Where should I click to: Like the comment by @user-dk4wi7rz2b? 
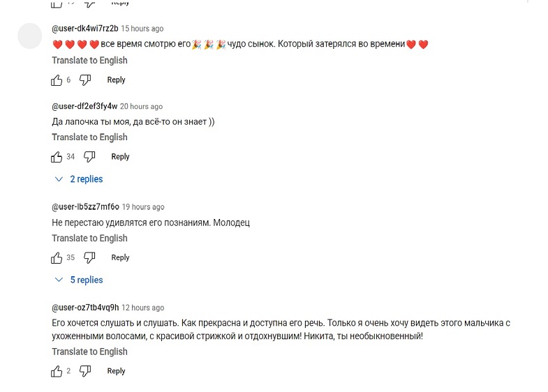point(57,80)
